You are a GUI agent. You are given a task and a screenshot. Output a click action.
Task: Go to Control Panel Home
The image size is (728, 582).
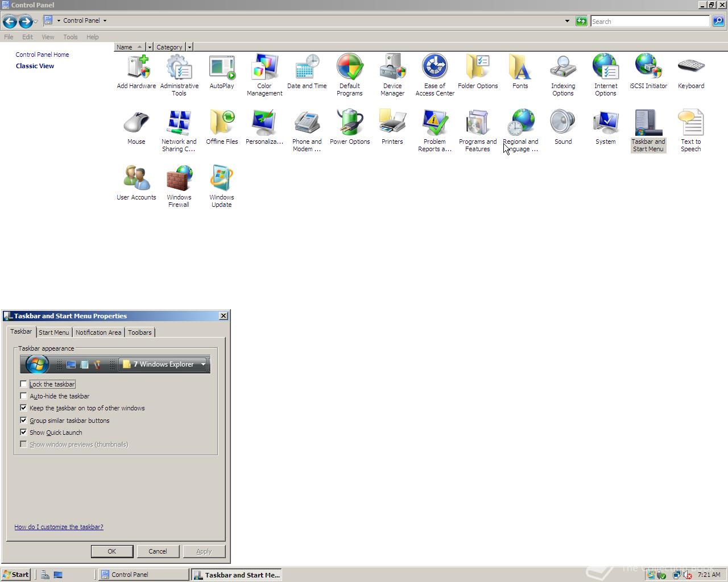[x=43, y=55]
